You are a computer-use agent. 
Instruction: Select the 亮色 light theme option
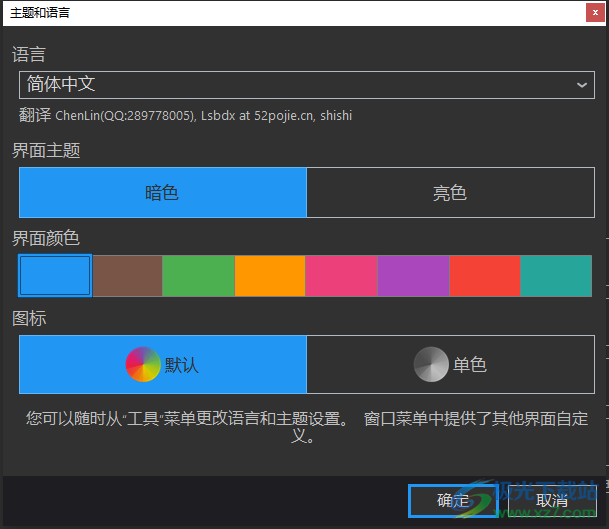point(451,193)
